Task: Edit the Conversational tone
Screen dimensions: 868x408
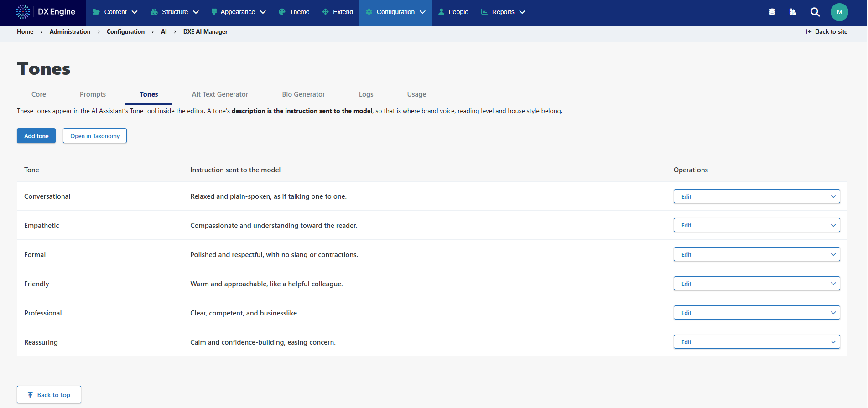Action: (751, 196)
